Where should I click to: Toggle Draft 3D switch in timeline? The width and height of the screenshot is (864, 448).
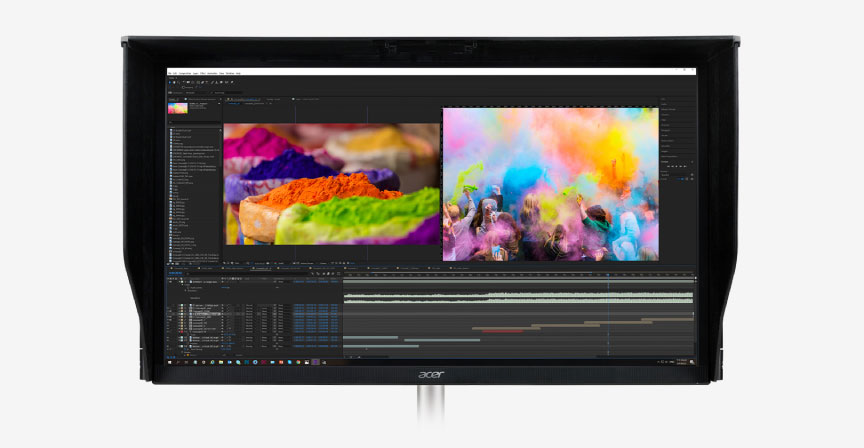[x=318, y=273]
